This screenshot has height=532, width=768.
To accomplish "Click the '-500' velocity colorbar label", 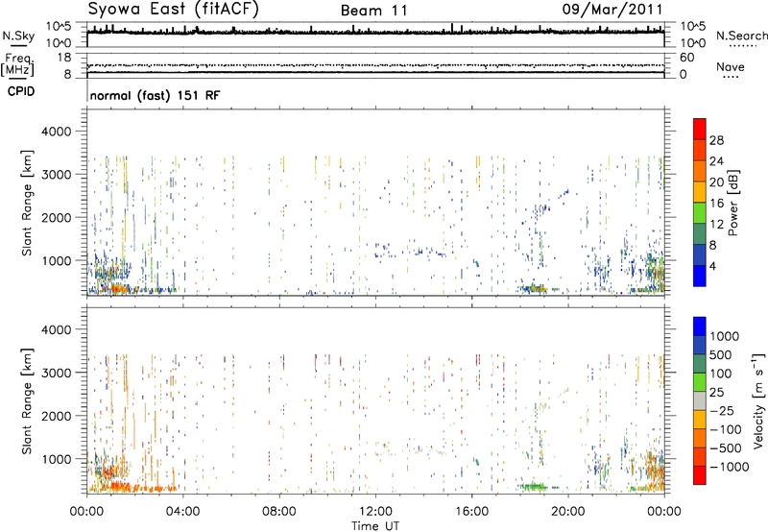I will (x=726, y=448).
